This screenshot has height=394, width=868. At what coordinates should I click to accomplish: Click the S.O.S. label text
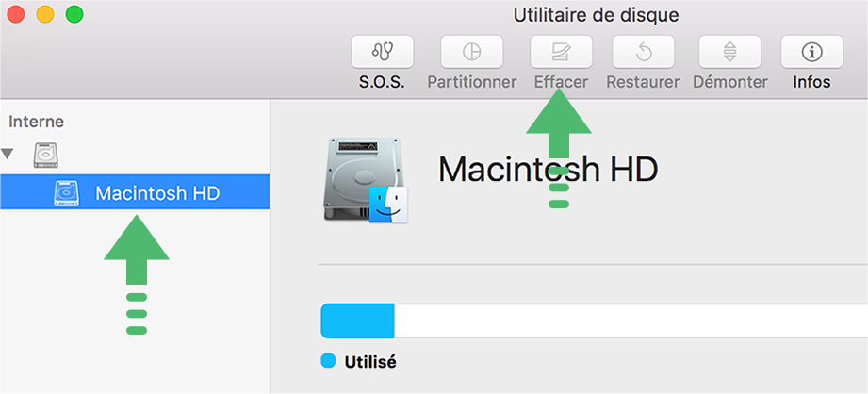pos(382,82)
